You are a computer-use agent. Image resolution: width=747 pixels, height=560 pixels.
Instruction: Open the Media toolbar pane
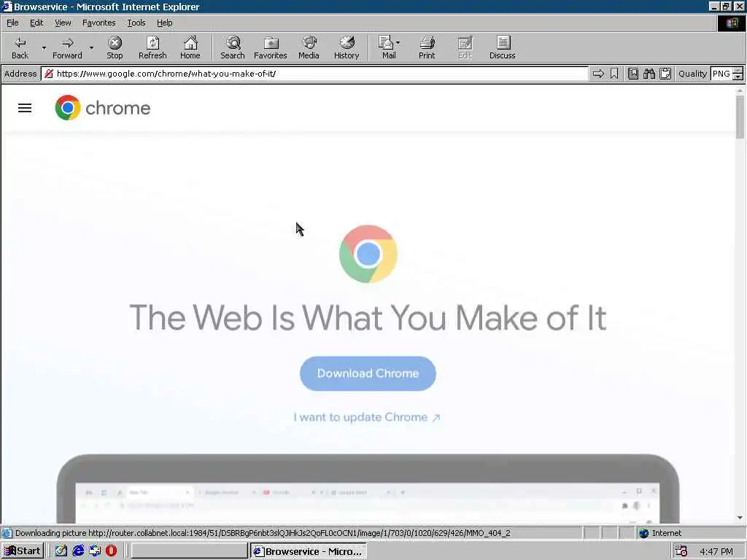(x=309, y=47)
